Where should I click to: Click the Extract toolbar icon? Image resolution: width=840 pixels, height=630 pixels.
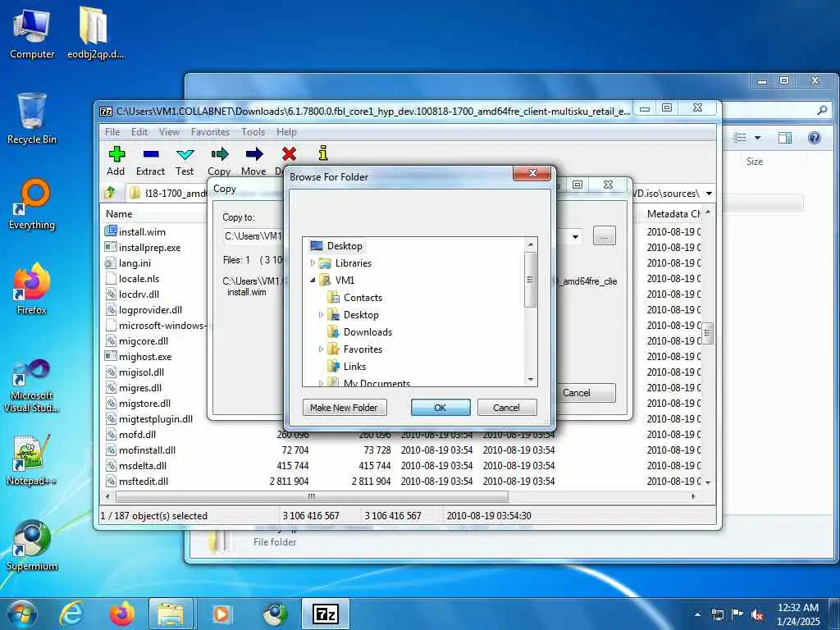(151, 161)
